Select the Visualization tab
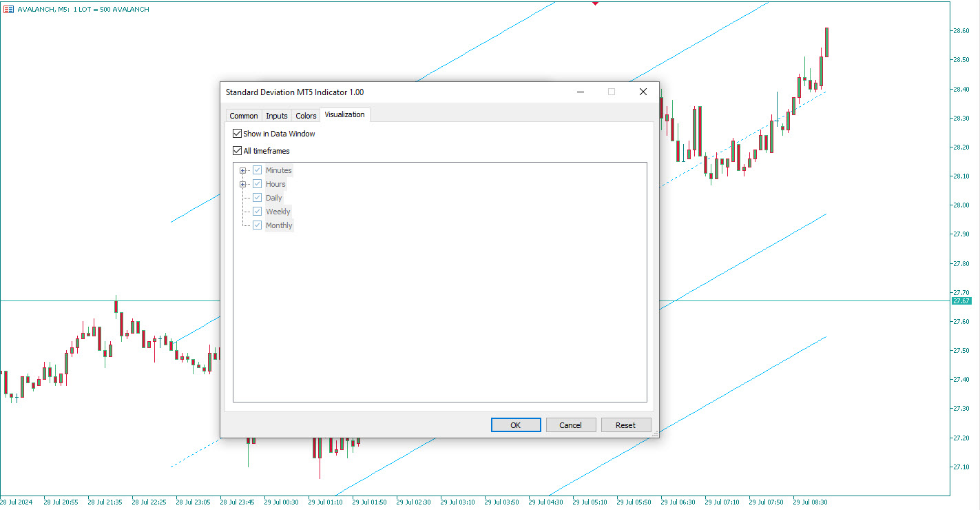 click(x=345, y=114)
